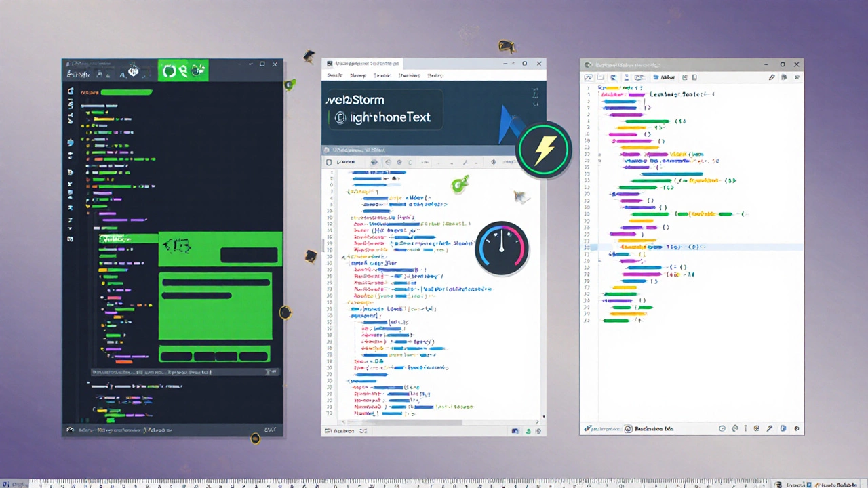Click the leftmost dark button in green bottom bar
The image size is (868, 488).
[175, 356]
